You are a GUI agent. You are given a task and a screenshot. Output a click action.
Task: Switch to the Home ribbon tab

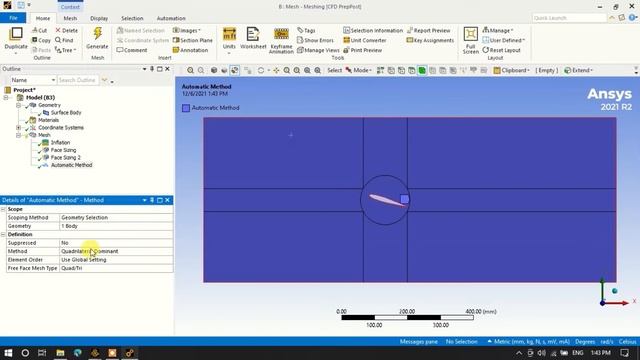click(42, 18)
